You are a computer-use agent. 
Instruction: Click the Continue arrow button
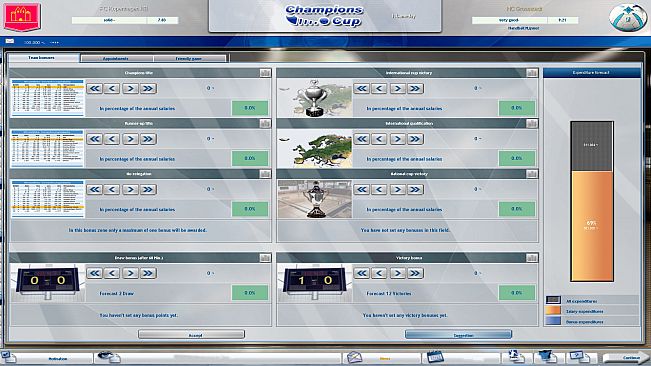(x=627, y=357)
